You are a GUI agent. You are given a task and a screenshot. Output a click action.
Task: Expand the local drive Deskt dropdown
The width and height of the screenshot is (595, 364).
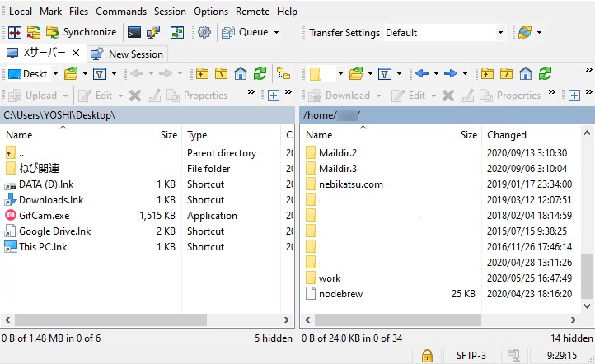55,73
